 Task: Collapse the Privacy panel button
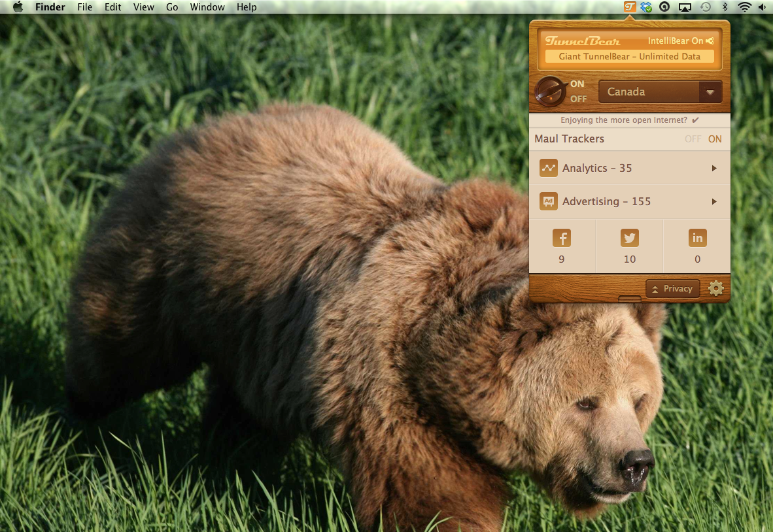point(672,289)
